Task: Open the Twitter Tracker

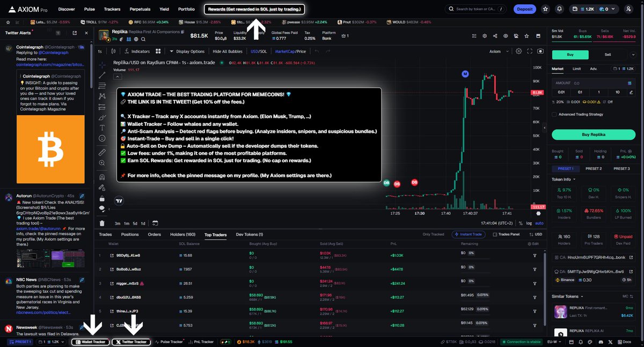Action: 131,342
